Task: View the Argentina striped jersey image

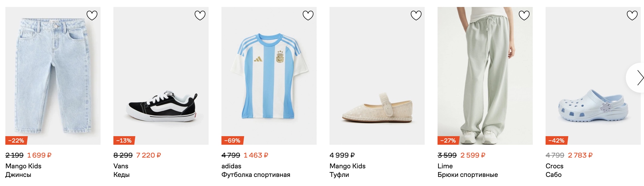Action: click(269, 76)
